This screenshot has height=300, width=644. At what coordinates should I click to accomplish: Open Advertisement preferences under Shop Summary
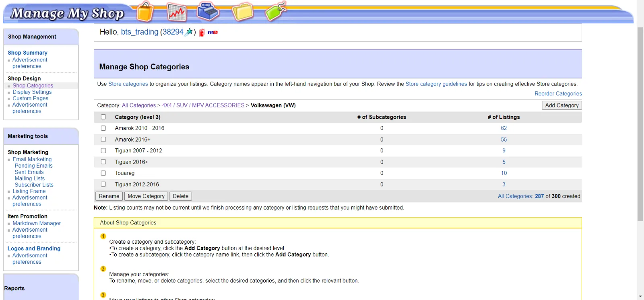[x=30, y=63]
